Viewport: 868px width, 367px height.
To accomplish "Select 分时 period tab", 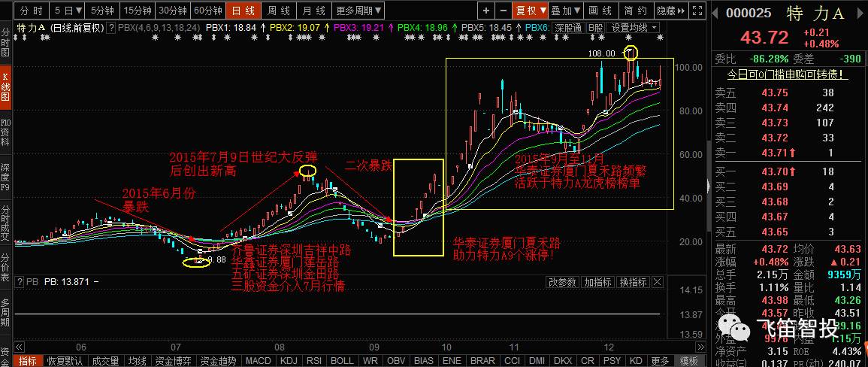I will (31, 11).
